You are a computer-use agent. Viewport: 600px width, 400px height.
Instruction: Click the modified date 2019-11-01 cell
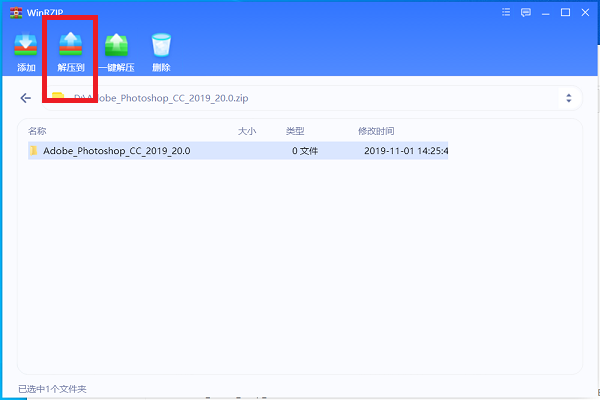pyautogui.click(x=405, y=151)
